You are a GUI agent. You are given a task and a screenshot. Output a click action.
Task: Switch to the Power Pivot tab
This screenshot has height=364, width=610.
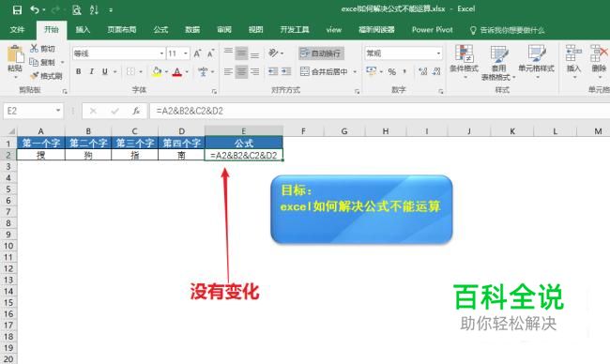pos(433,30)
